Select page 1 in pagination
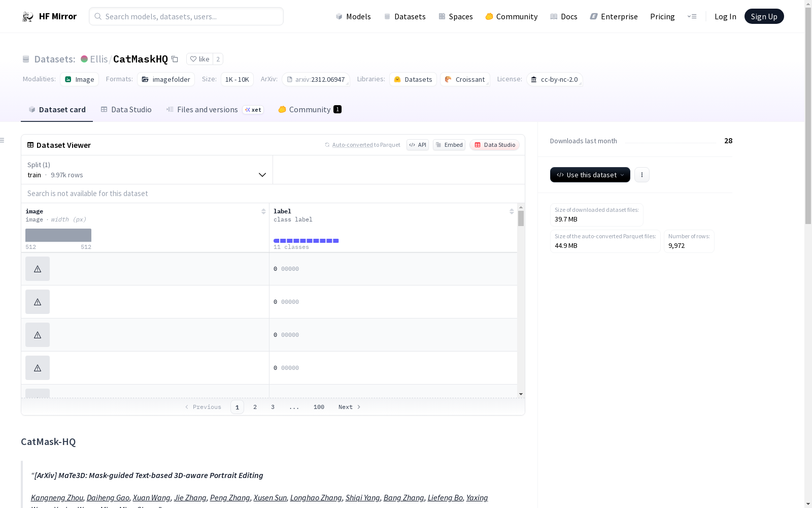Viewport: 812px width, 508px height. (x=237, y=407)
